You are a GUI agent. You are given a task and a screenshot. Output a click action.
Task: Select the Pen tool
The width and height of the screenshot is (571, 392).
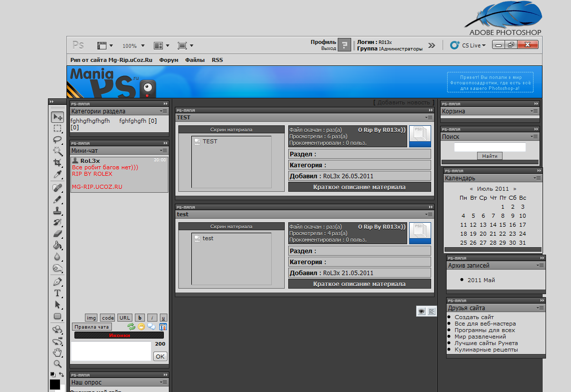click(57, 281)
